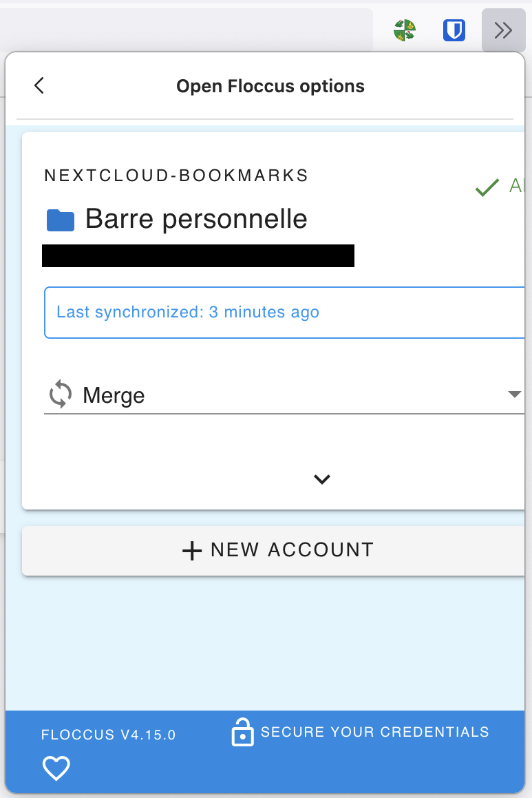Expand account details via the down chevron
Screen dimensions: 532x798
(x=321, y=479)
